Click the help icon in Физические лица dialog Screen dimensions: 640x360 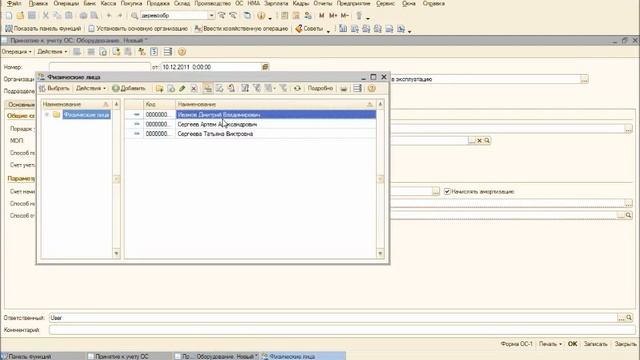[371, 89]
